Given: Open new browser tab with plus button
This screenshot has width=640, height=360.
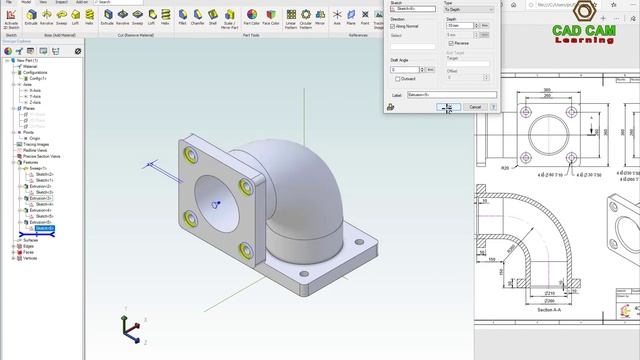Looking at the screenshot, I should click(x=603, y=18).
